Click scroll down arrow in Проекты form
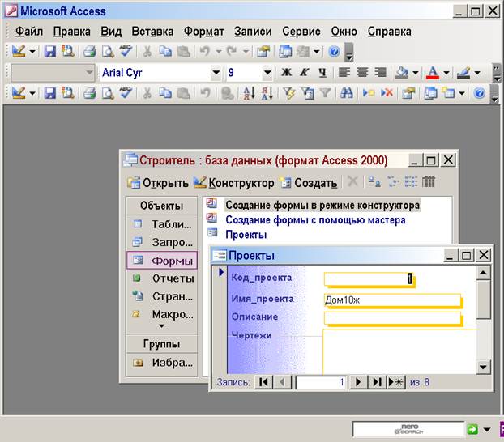This screenshot has width=504, height=442. coord(484,367)
